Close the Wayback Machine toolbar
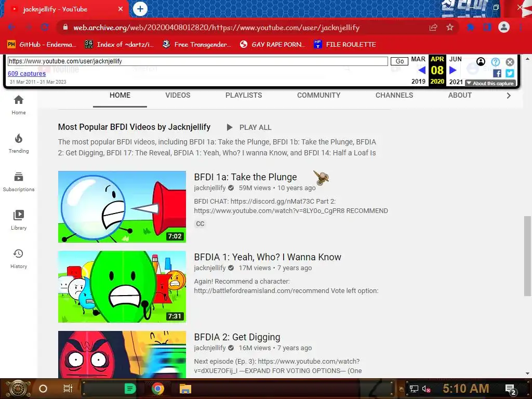Image resolution: width=532 pixels, height=399 pixels. click(510, 62)
